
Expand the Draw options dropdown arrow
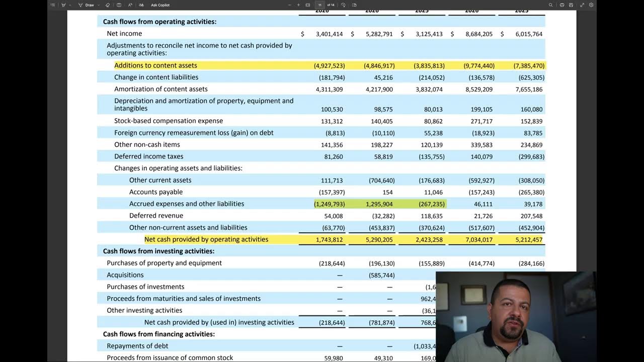99,5
